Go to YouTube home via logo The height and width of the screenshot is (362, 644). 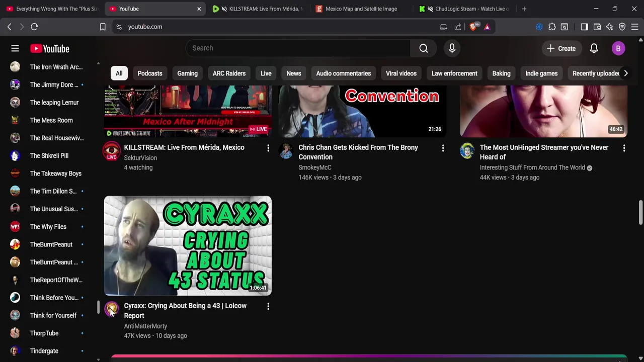point(49,49)
